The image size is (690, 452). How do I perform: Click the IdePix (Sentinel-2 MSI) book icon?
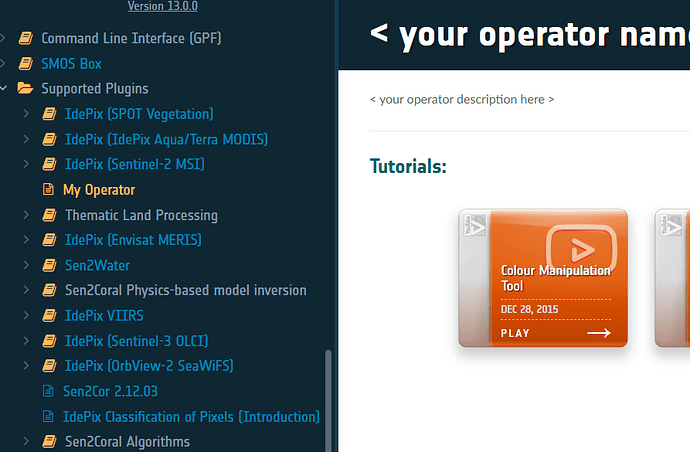tap(49, 164)
